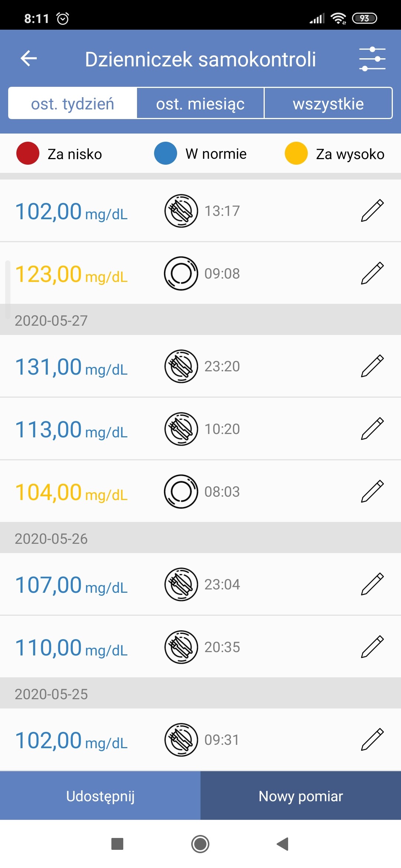401x868 pixels.
Task: Open the 131,00 mg/dL measurement value
Action: click(71, 367)
